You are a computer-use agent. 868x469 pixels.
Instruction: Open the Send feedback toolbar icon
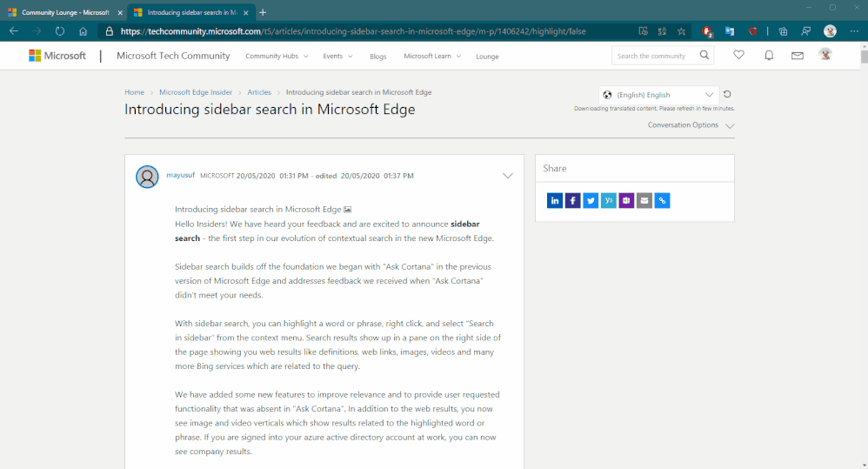tap(806, 31)
